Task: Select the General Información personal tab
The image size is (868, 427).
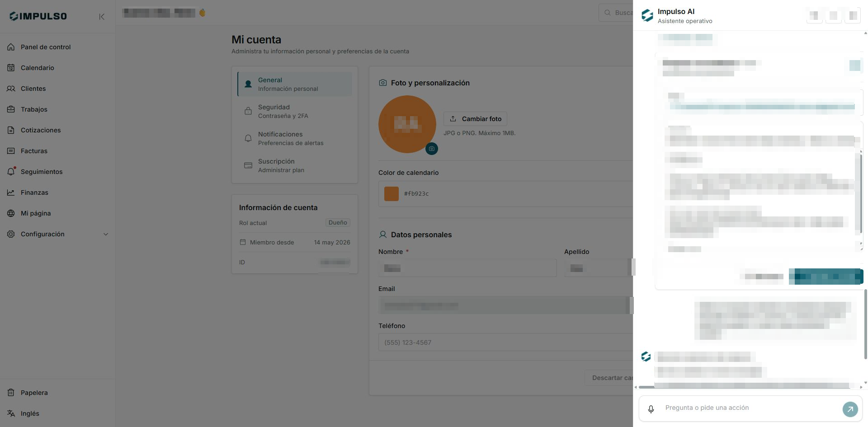Action: [x=295, y=84]
